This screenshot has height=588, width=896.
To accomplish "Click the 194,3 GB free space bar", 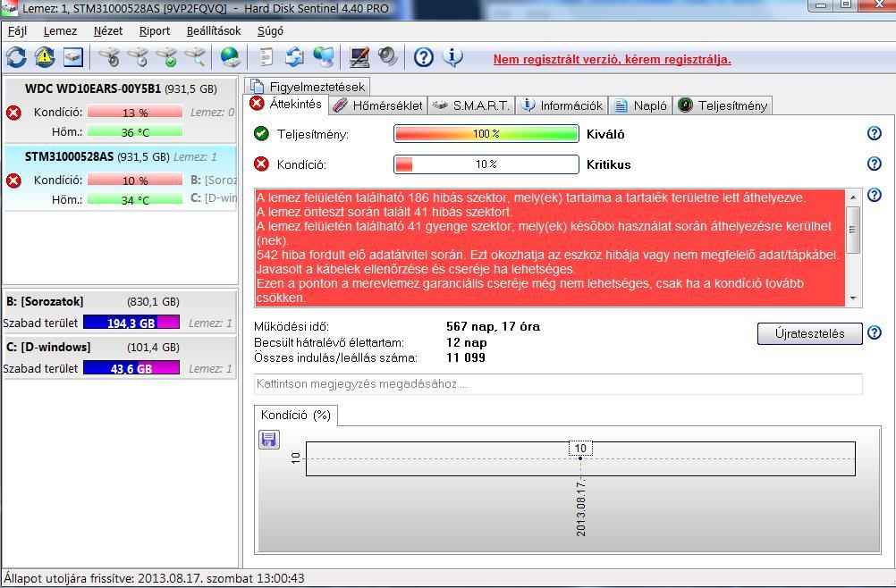I will pyautogui.click(x=131, y=323).
